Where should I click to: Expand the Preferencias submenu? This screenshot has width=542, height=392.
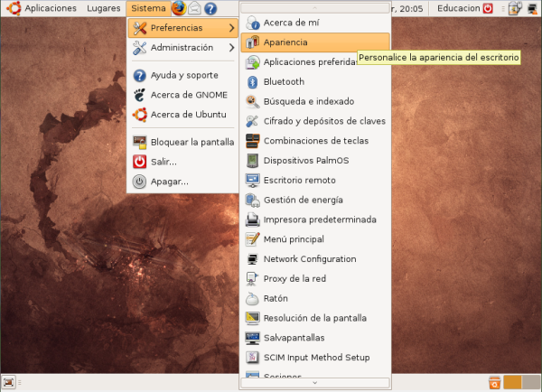point(182,28)
